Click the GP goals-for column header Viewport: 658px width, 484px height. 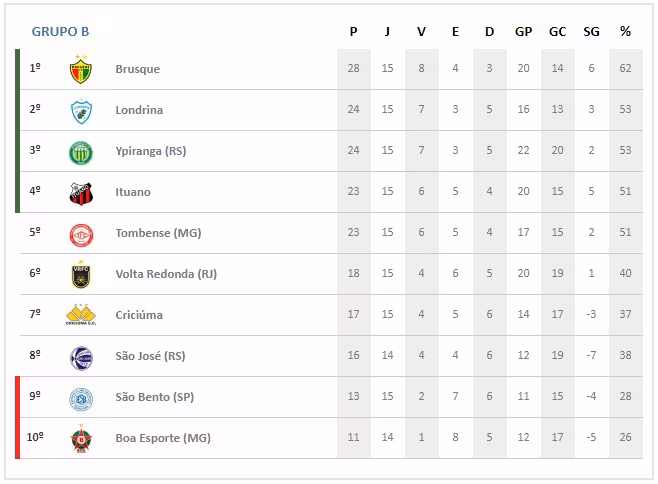click(523, 31)
